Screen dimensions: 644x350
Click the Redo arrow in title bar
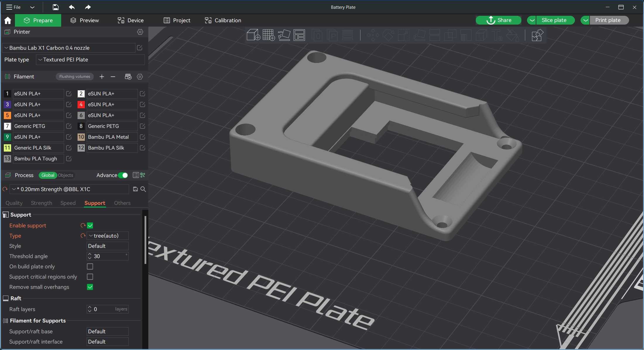coord(88,7)
